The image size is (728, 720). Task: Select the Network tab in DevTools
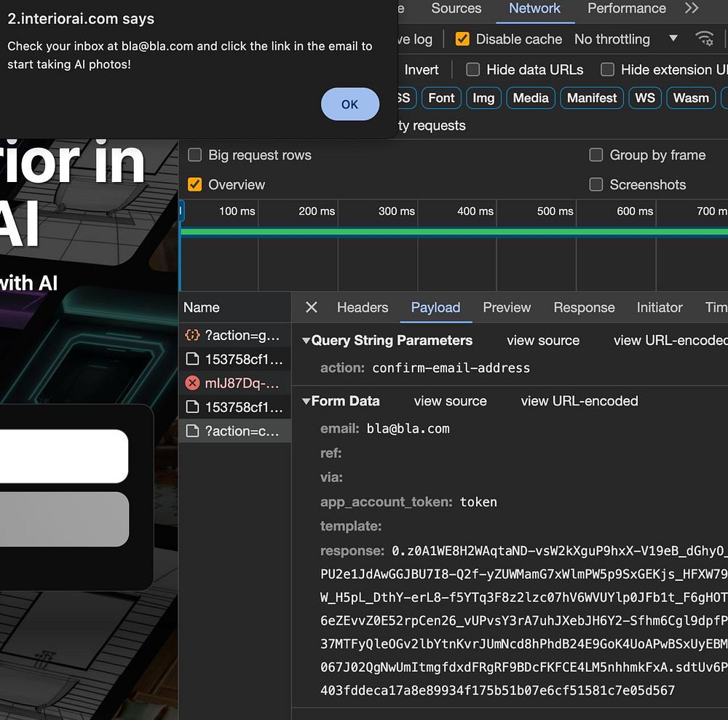(534, 8)
